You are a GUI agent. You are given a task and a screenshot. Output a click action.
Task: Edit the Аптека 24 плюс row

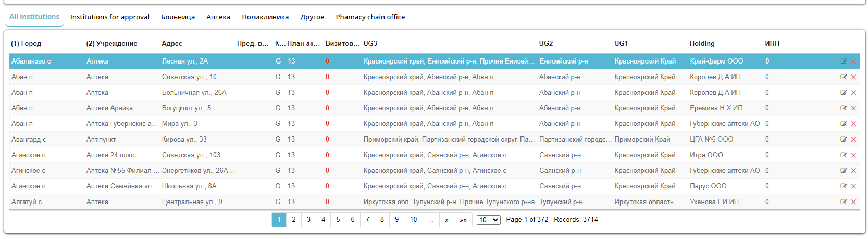(x=844, y=155)
